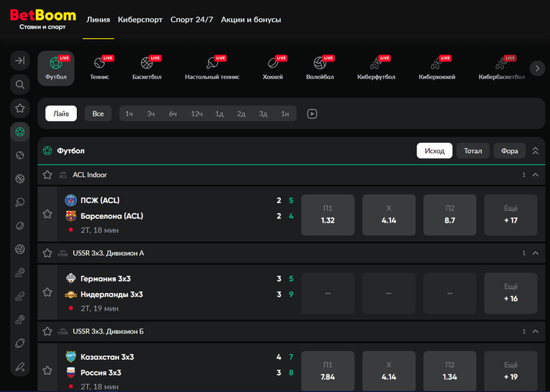Expand the sidebar with the arrow icon
Image resolution: width=550 pixels, height=392 pixels.
20,61
